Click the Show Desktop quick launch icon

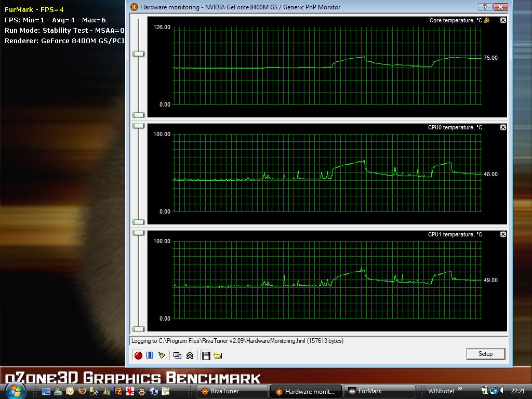(x=46, y=391)
